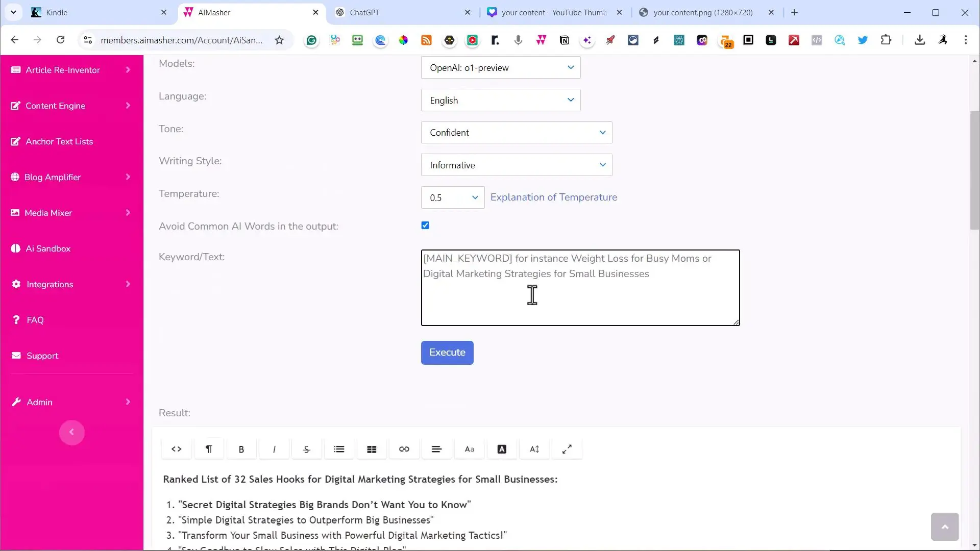Click the Notion extension icon
This screenshot has width=980, height=551.
565,40
